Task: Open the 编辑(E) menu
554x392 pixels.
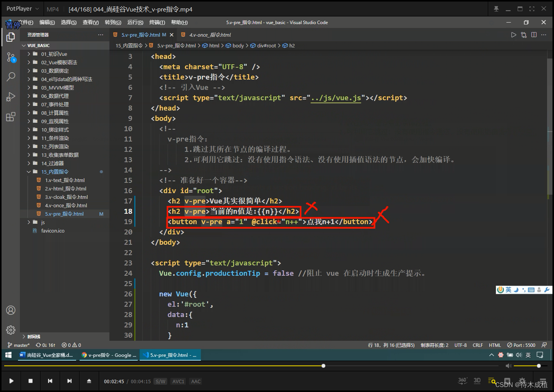Action: click(47, 23)
